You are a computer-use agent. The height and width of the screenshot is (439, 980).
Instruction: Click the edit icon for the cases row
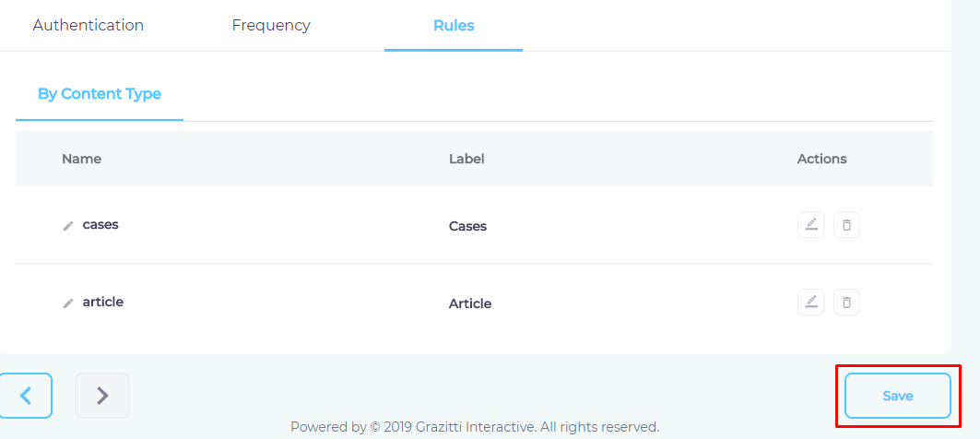tap(810, 225)
